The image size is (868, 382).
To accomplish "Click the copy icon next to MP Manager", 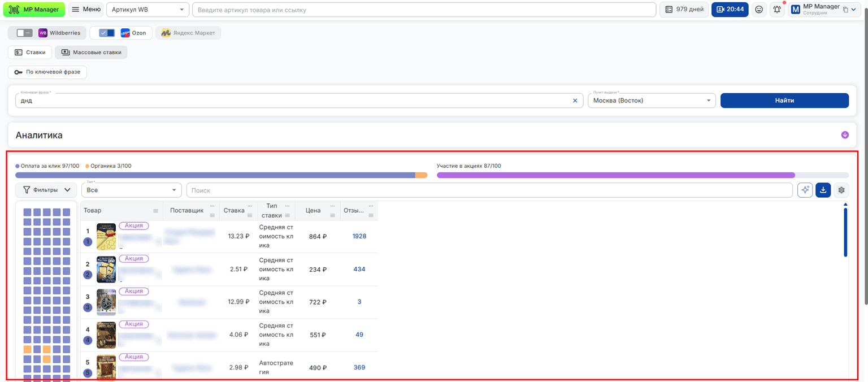I will pos(845,10).
